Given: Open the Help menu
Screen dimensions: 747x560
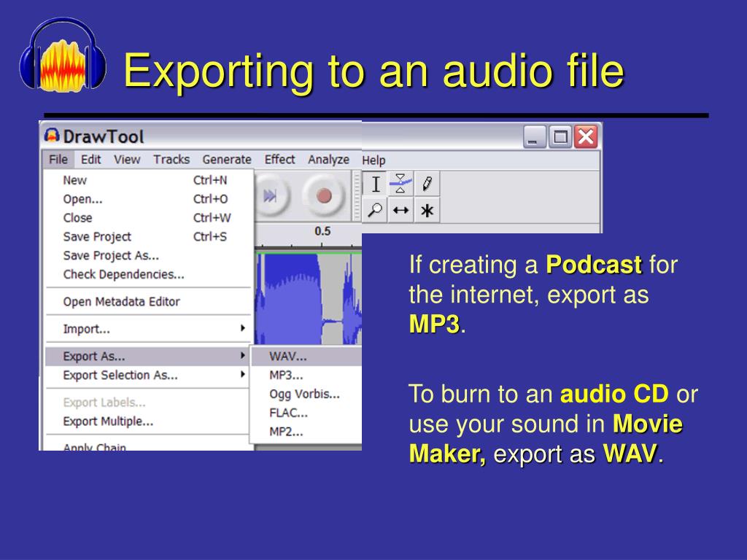Looking at the screenshot, I should pos(373,160).
